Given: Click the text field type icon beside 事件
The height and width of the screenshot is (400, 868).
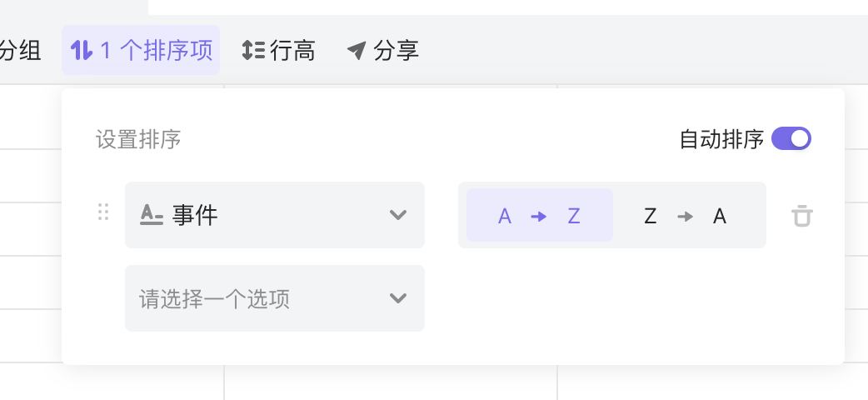Looking at the screenshot, I should click(151, 215).
